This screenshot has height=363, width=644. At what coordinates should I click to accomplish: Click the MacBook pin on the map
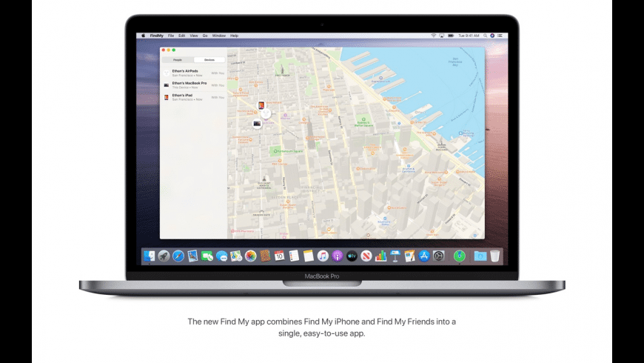(257, 123)
